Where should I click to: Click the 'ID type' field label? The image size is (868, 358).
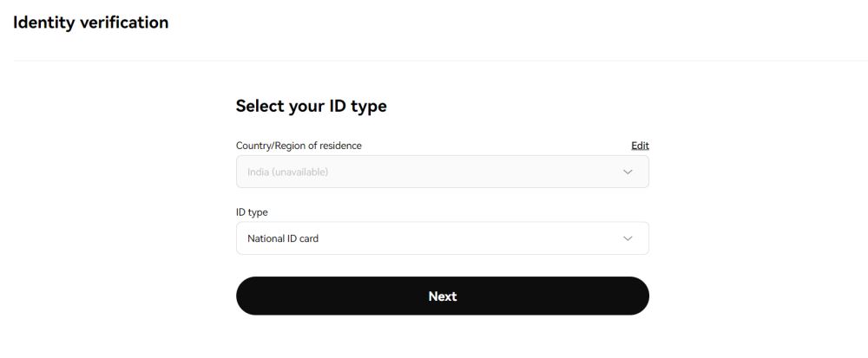[x=252, y=212]
